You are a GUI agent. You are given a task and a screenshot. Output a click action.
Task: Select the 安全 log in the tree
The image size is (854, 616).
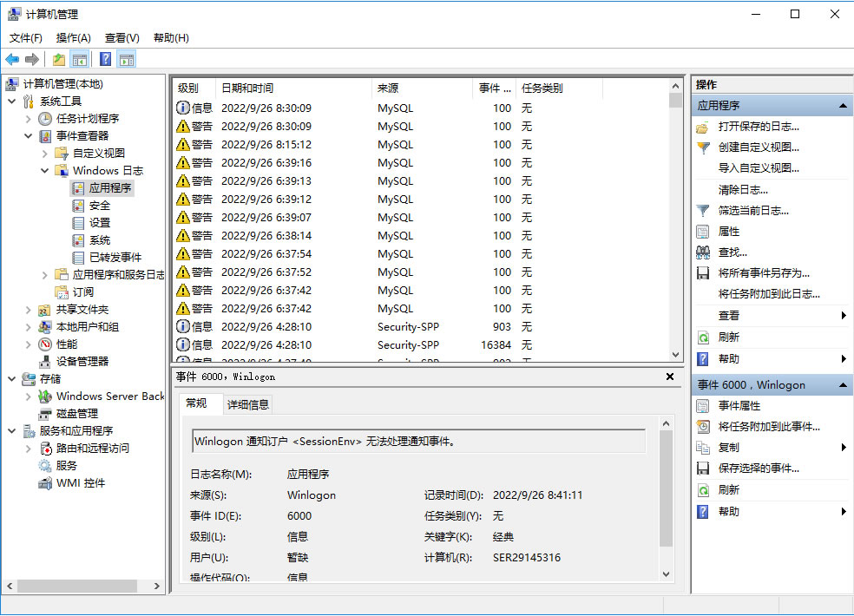[x=100, y=206]
